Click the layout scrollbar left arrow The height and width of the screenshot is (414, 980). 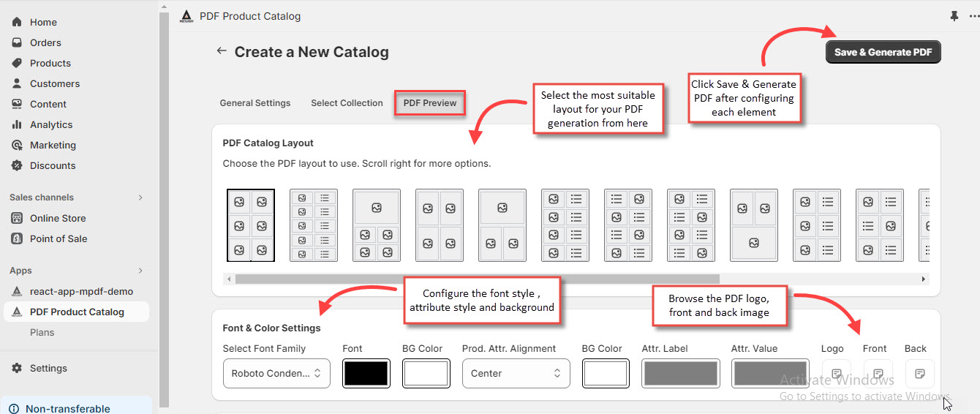click(229, 279)
